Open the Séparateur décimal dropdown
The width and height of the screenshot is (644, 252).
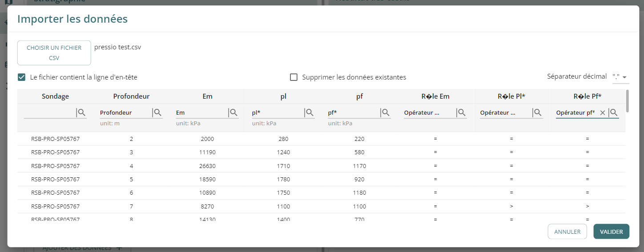(x=620, y=77)
